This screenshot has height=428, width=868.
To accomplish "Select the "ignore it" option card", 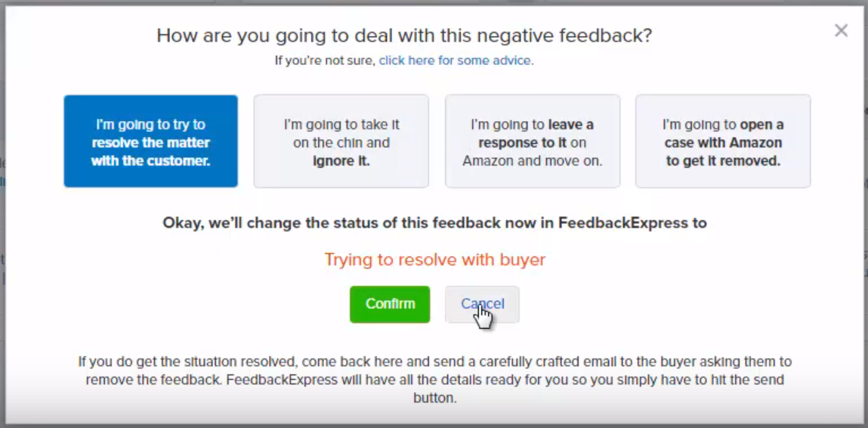I will coord(341,141).
